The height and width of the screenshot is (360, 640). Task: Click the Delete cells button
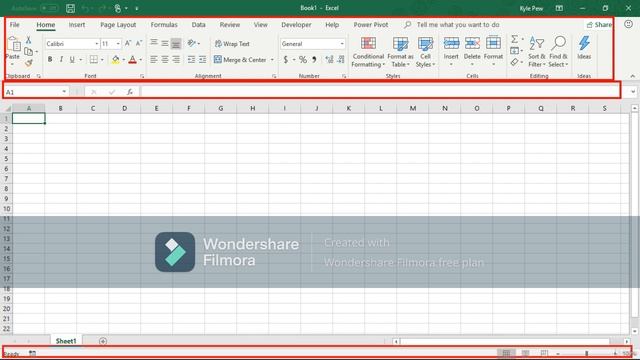click(472, 52)
